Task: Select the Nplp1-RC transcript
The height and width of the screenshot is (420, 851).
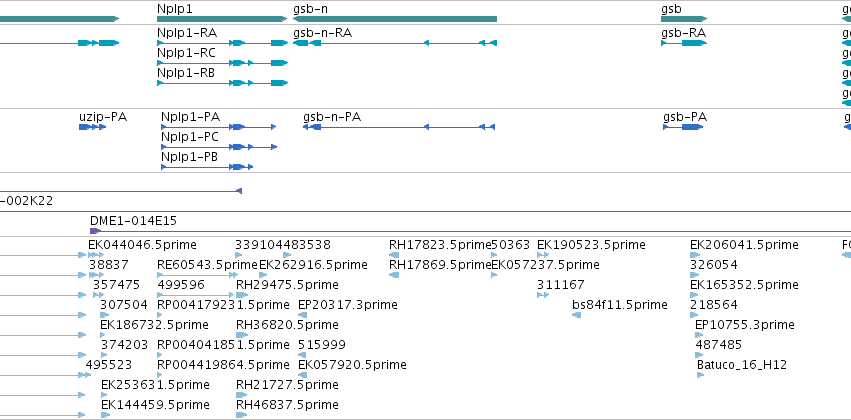Action: tap(222, 63)
